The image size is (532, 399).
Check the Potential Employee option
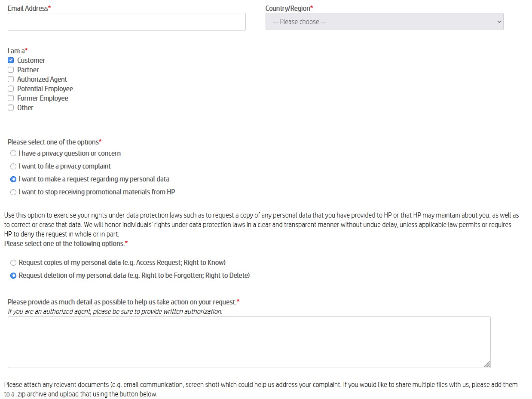pos(10,89)
